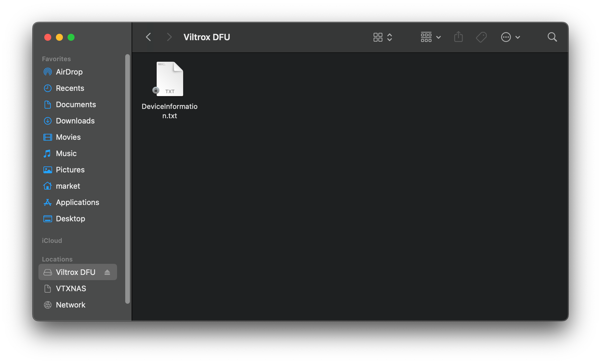Click the Share toolbar icon
The width and height of the screenshot is (601, 364).
point(458,37)
